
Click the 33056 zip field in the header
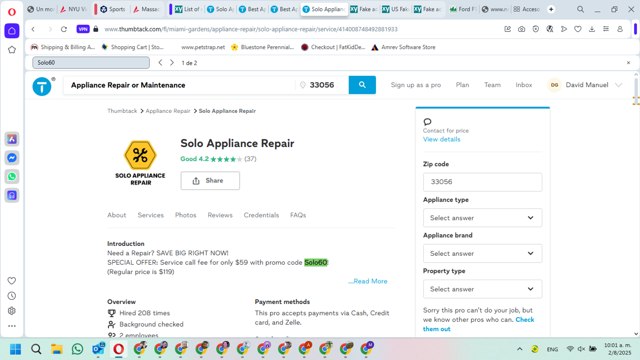click(322, 85)
